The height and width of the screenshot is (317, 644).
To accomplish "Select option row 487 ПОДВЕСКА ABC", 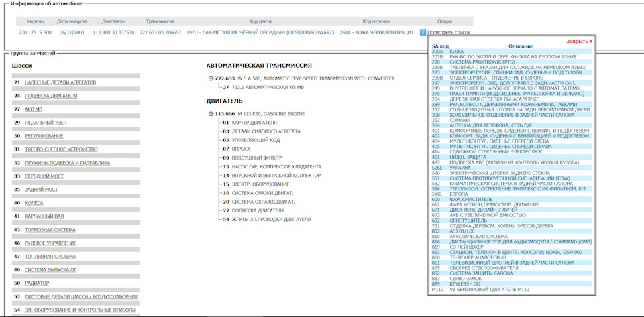I will click(512, 162).
